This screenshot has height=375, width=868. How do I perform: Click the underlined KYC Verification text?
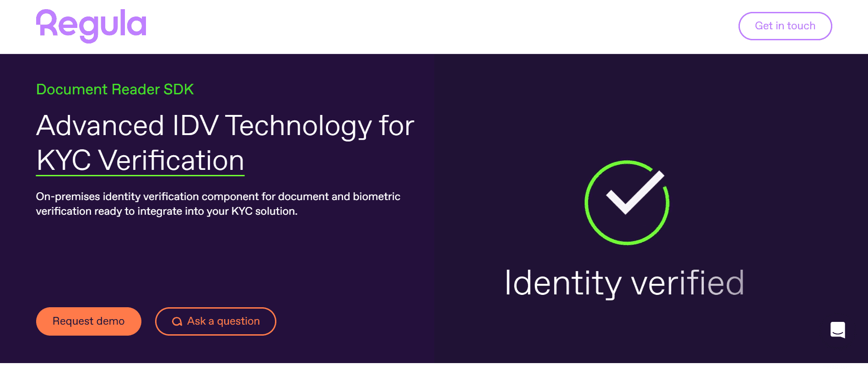(140, 161)
